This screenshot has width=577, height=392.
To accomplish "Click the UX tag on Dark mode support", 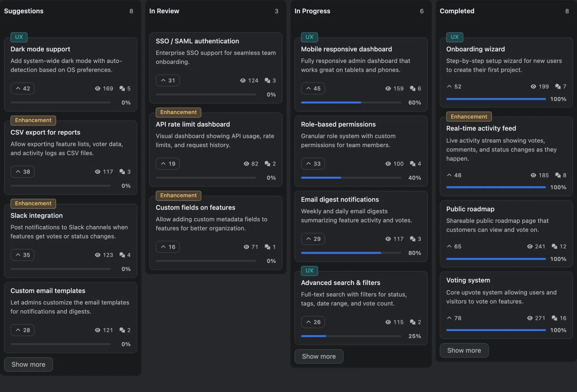I will click(x=19, y=37).
